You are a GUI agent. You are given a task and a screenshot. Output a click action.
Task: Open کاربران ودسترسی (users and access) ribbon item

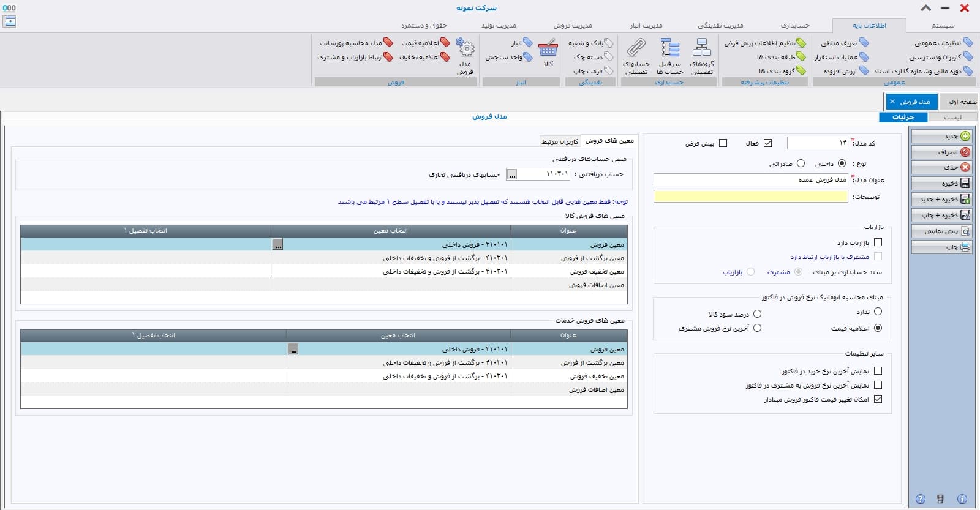point(941,57)
